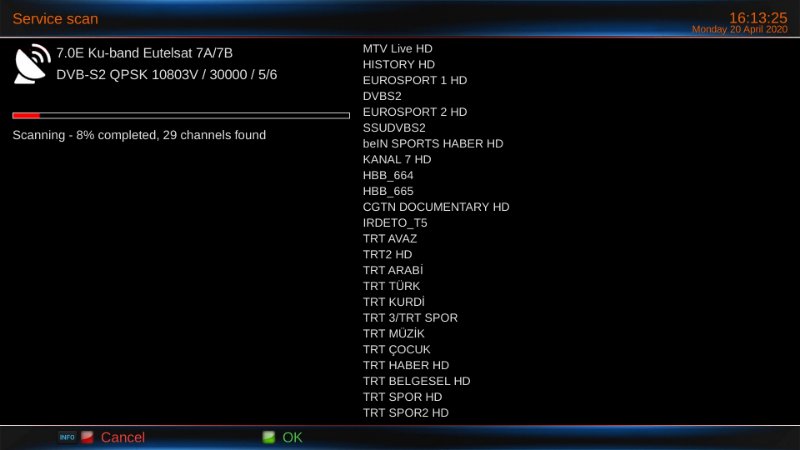
Task: Click the 8% completed scanning status
Action: (139, 135)
